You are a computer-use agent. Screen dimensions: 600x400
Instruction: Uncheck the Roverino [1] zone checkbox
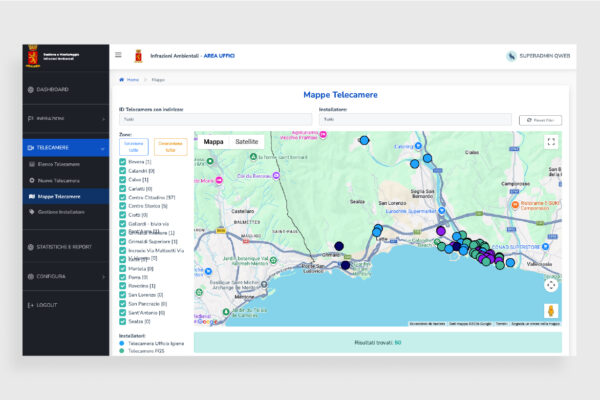(x=122, y=286)
